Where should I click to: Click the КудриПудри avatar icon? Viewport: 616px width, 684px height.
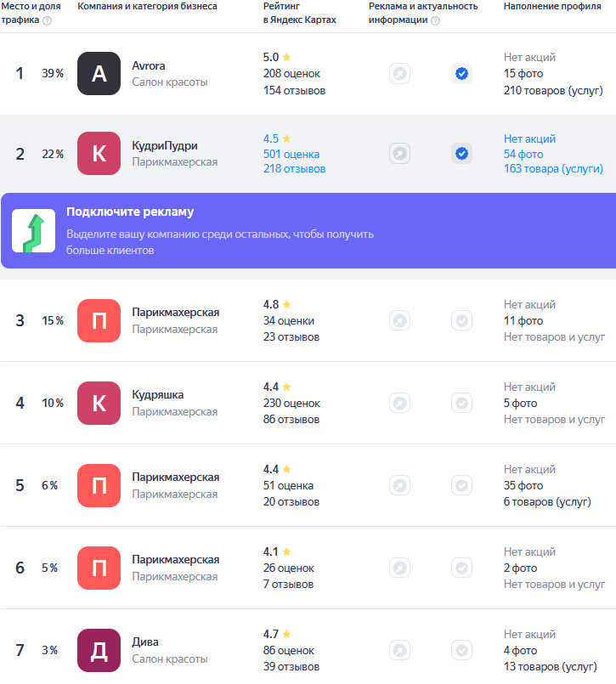click(x=99, y=154)
